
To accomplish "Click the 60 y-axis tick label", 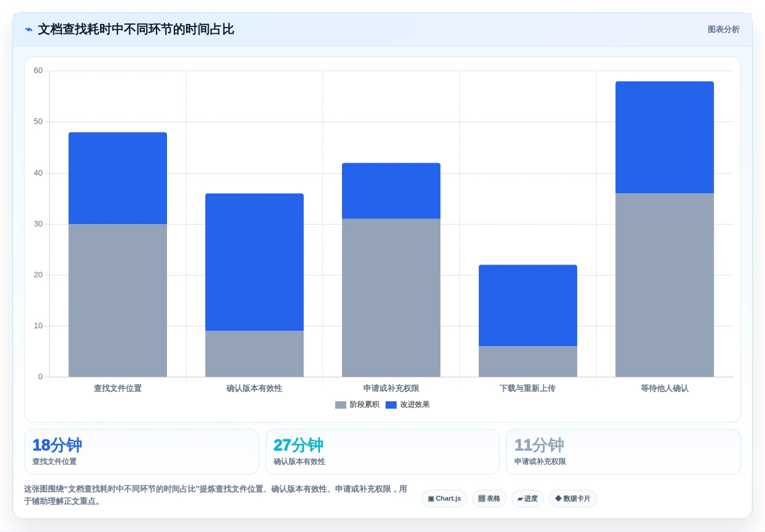I will 38,71.
